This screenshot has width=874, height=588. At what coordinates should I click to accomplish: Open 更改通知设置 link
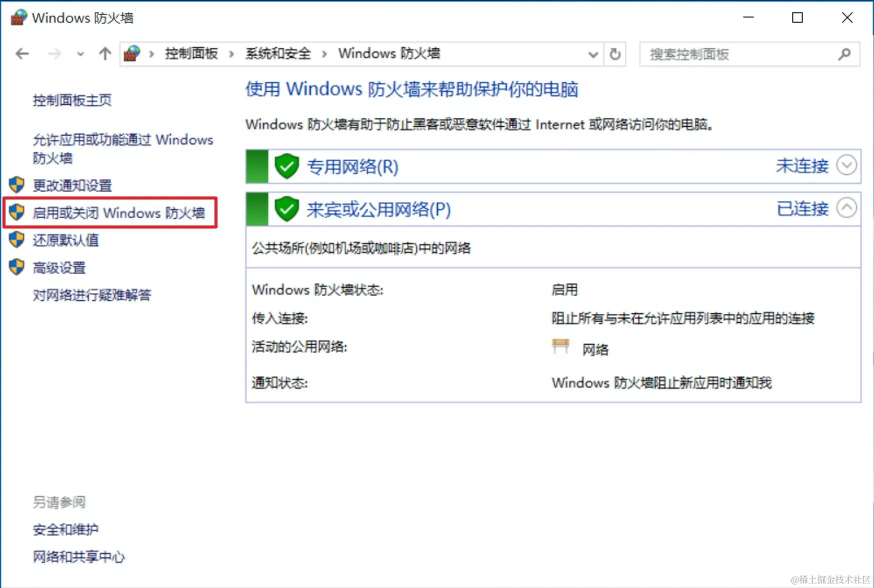coord(72,185)
